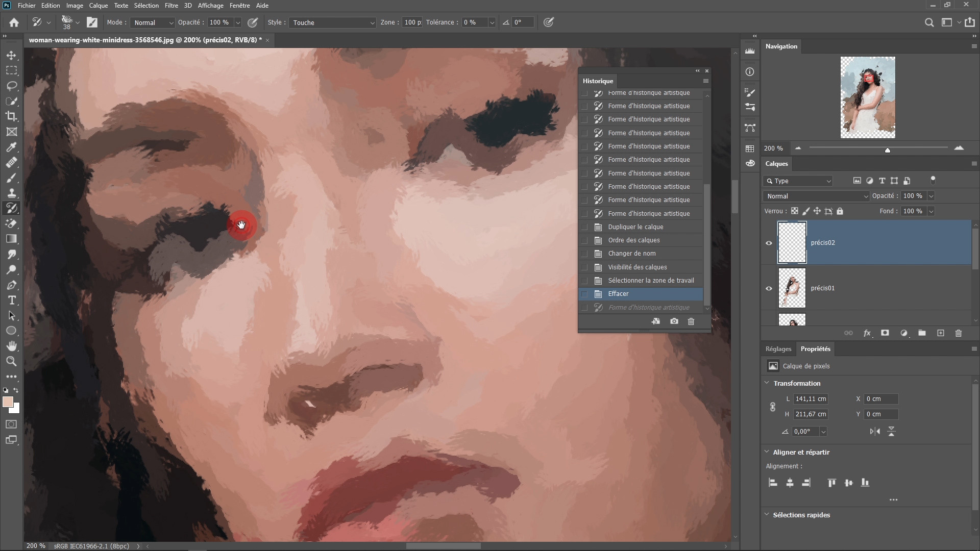Create new document from state in Historique

(656, 321)
